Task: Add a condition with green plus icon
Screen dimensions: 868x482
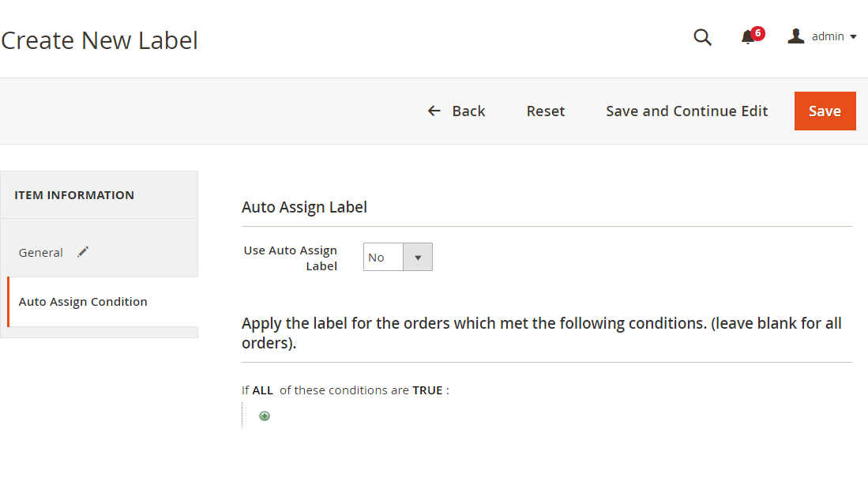Action: pos(265,416)
